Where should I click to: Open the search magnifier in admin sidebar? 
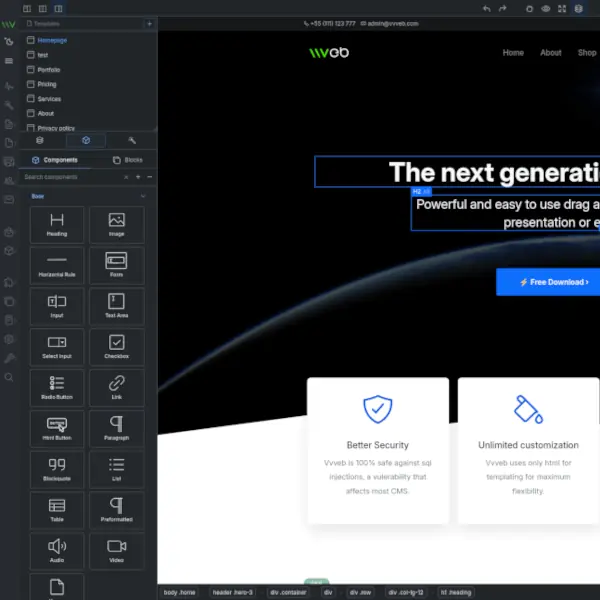click(9, 377)
